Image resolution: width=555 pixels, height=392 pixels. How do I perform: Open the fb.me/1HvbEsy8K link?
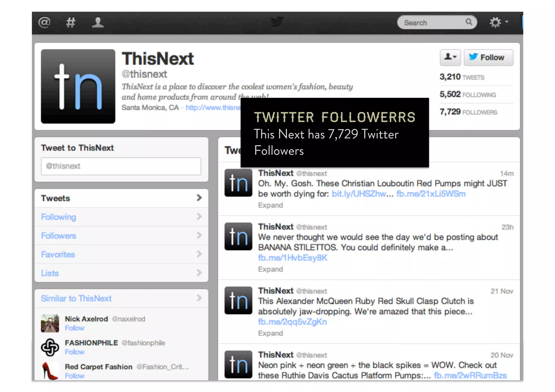point(292,258)
